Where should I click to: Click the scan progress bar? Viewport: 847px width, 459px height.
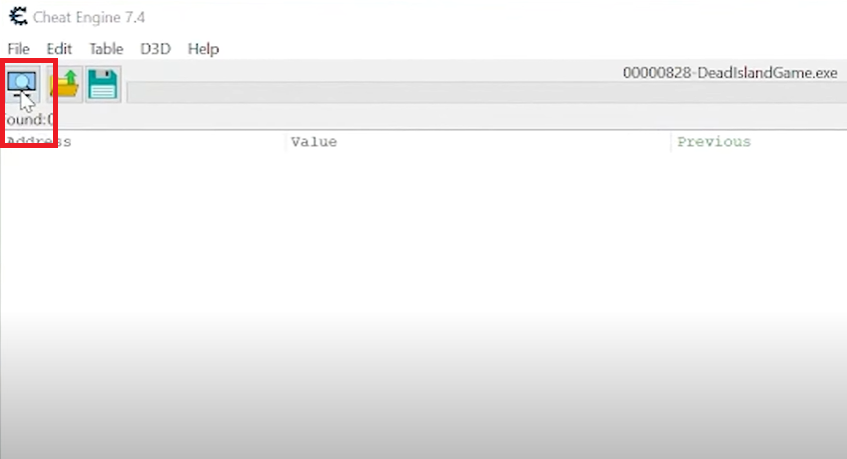(x=487, y=92)
